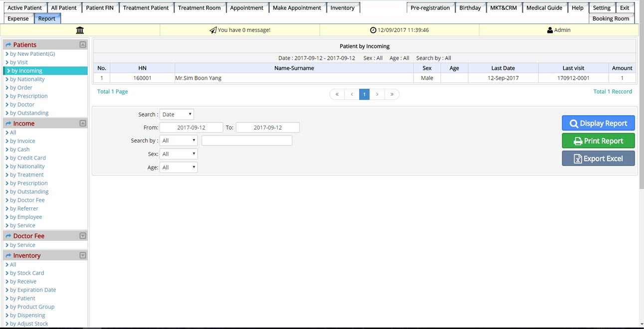Open the Inventory tab
This screenshot has height=329, width=644.
pyautogui.click(x=342, y=8)
